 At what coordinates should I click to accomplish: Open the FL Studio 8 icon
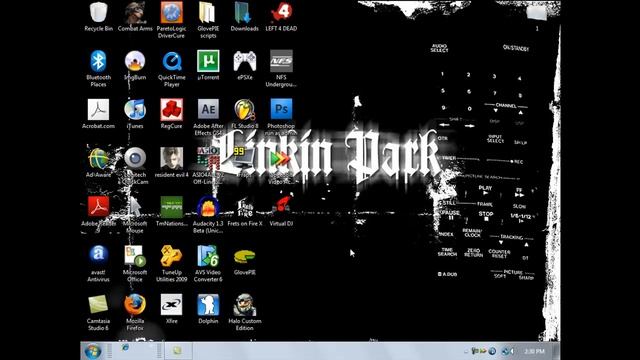(x=244, y=114)
